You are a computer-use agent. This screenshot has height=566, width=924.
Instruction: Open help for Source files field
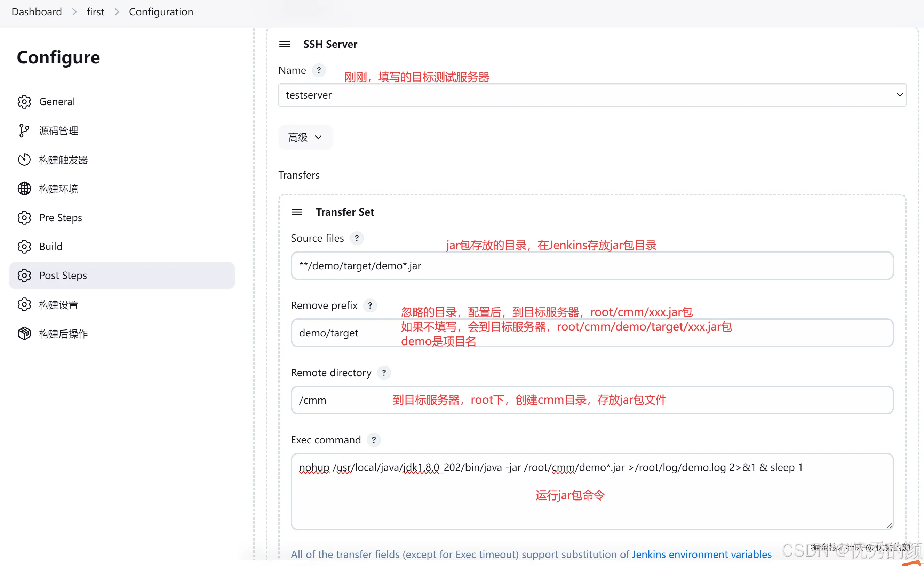[357, 238]
